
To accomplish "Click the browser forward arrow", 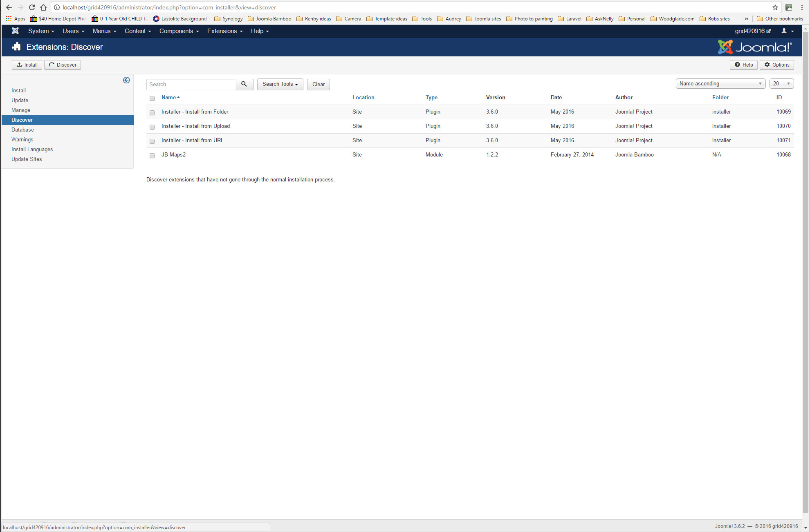I will coord(20,7).
